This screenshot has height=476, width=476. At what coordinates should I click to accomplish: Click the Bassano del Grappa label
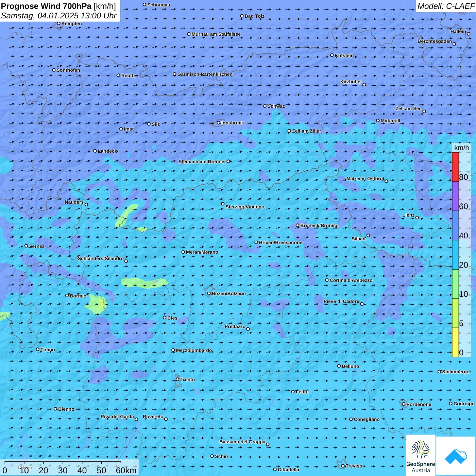point(242,442)
